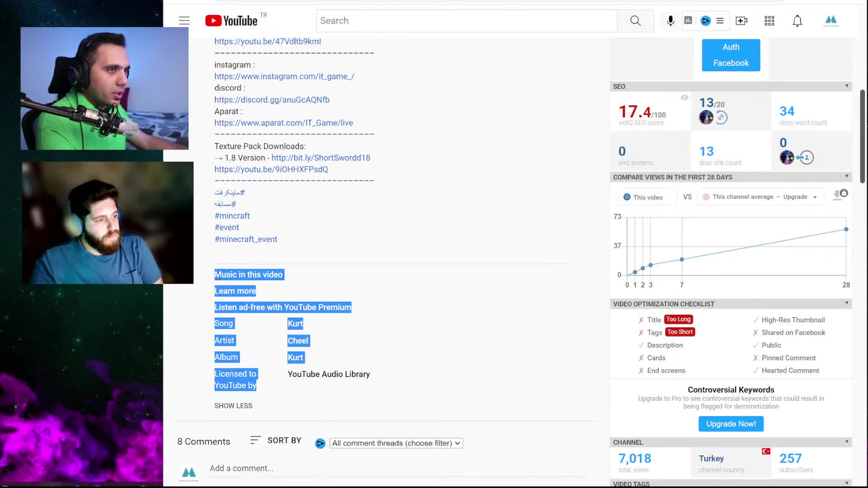Screen dimensions: 868x488
Task: Click the blue vidIQ extension icon in header
Action: (705, 21)
